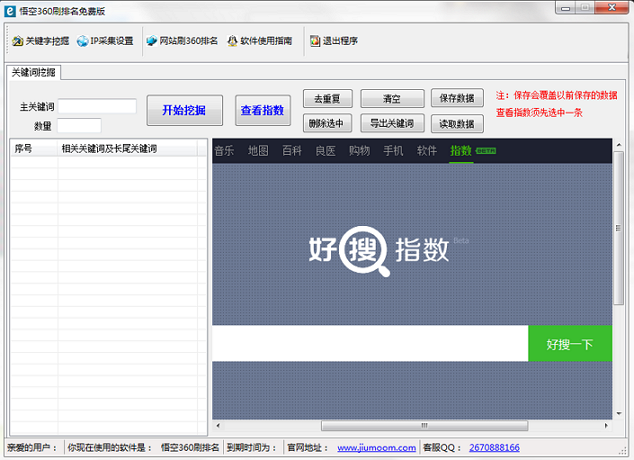Open the 地图 web tab
This screenshot has width=634, height=460.
258,151
